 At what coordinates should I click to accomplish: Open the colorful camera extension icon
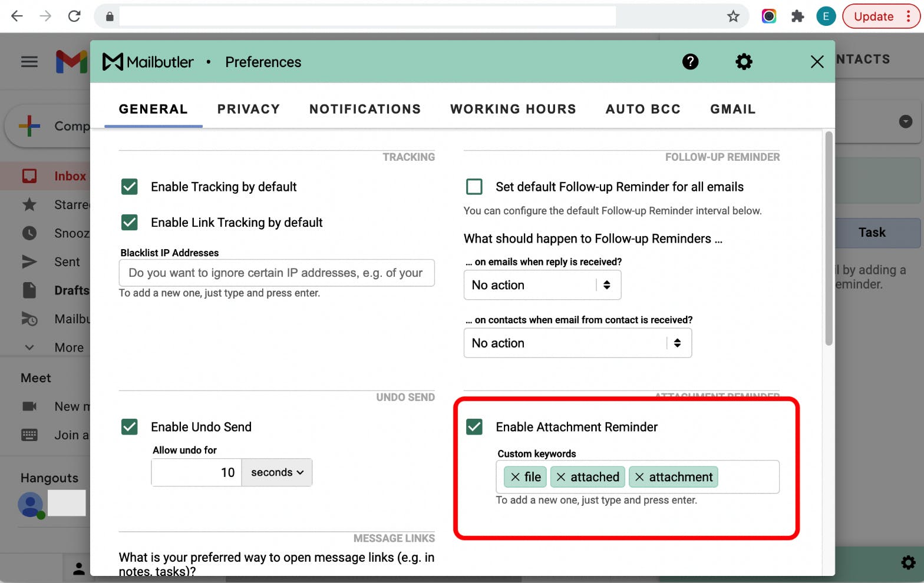click(768, 16)
